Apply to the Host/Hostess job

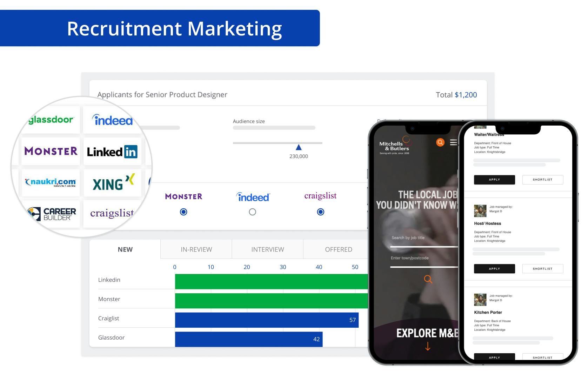(494, 269)
